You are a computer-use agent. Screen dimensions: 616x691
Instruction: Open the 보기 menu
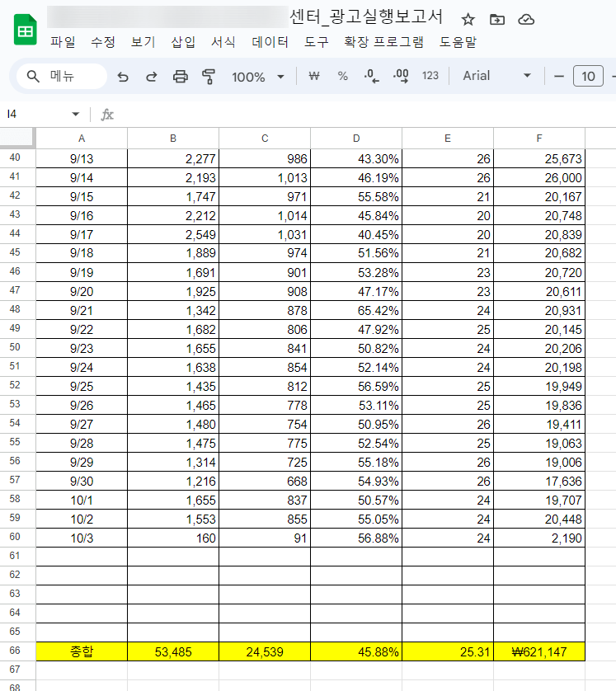point(143,42)
